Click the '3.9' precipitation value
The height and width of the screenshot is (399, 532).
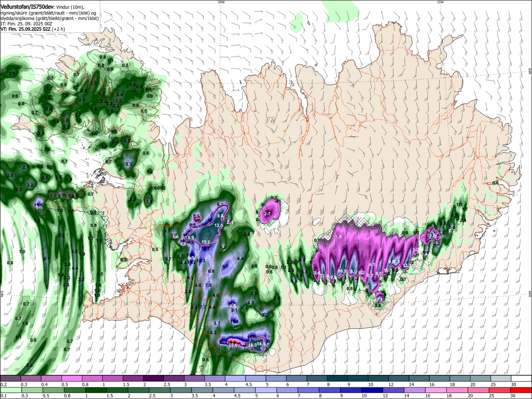[149, 202]
